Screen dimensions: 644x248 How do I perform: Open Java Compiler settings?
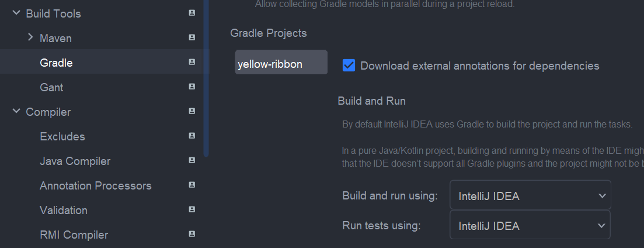pyautogui.click(x=75, y=161)
